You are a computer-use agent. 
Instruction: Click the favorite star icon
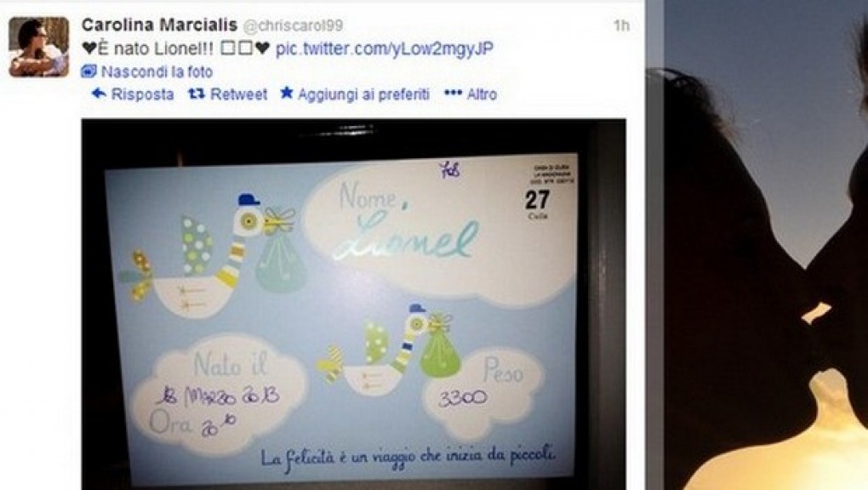click(x=286, y=93)
